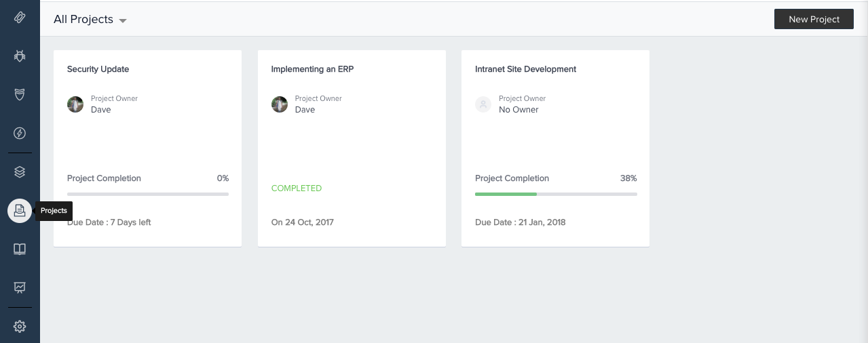
Task: Click Dave's avatar on the Security Update card
Action: point(75,104)
